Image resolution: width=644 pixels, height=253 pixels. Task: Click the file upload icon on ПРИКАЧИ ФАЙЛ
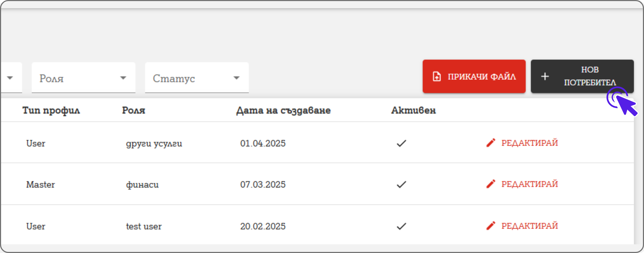(x=437, y=76)
